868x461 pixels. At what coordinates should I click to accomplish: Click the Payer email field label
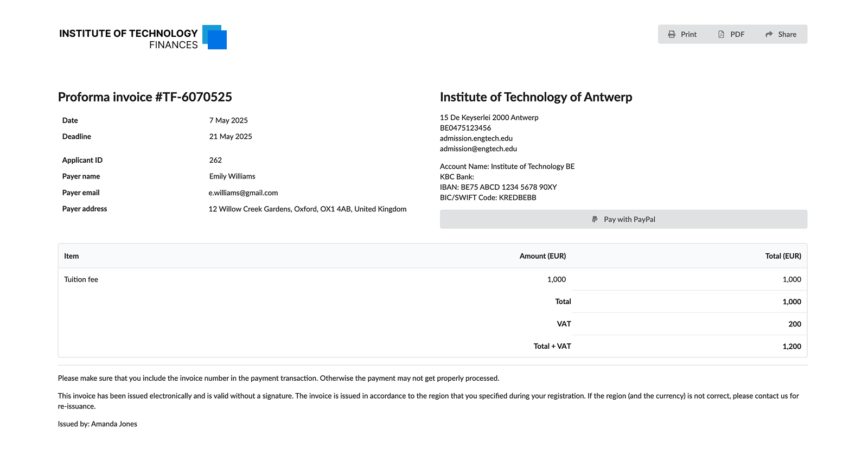coord(81,193)
